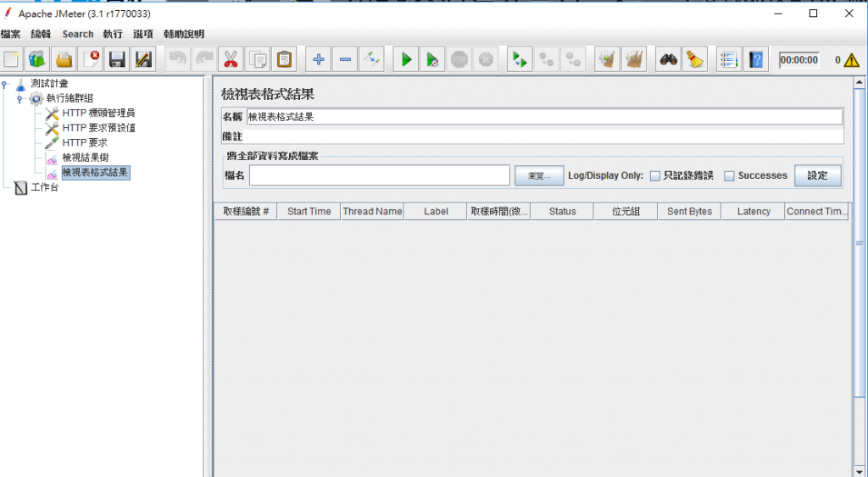868x477 pixels.
Task: Click the 位元組 column header
Action: (626, 211)
